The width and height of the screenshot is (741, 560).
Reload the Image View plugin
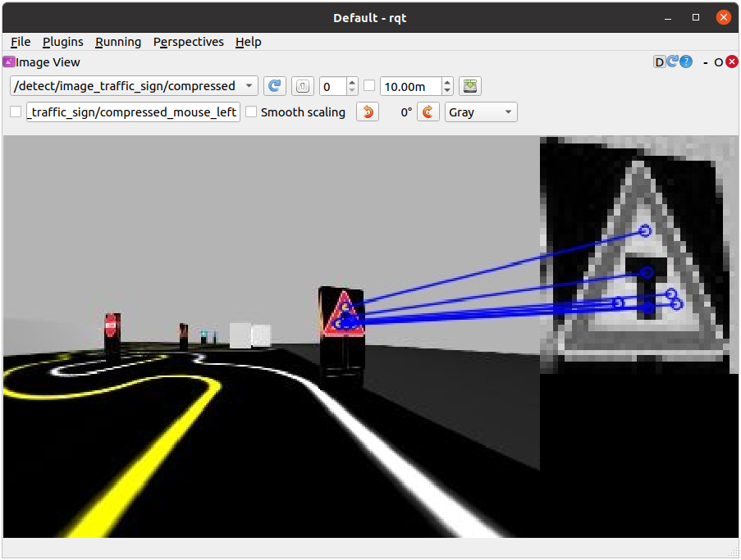tap(672, 62)
